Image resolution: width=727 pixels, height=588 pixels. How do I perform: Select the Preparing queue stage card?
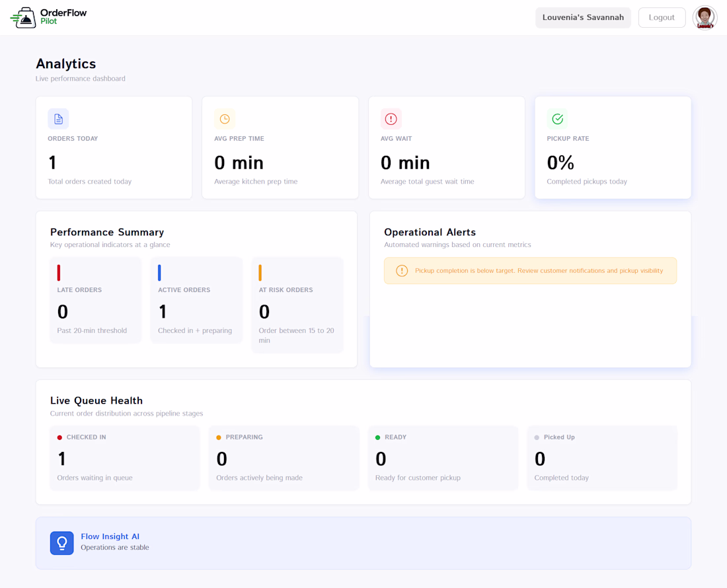[284, 458]
